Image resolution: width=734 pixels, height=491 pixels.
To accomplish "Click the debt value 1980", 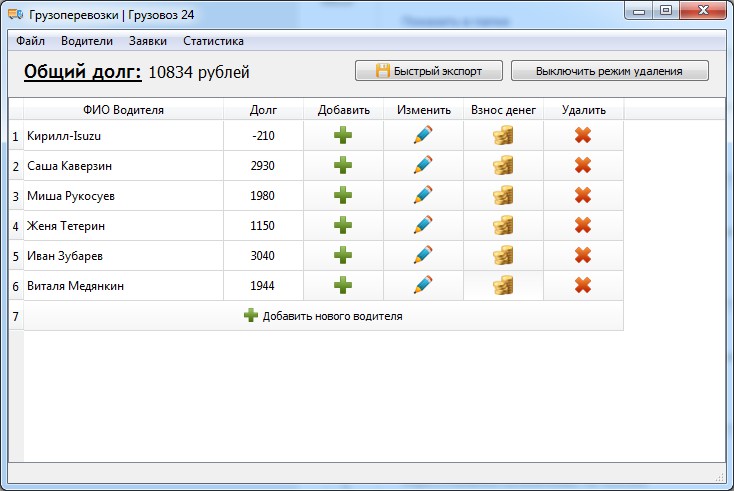I will pyautogui.click(x=263, y=196).
